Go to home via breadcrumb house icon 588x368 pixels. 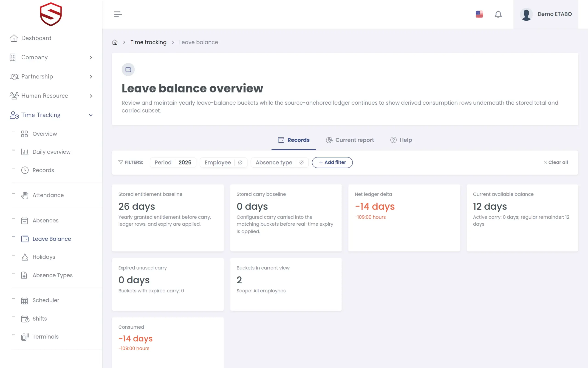pyautogui.click(x=115, y=42)
